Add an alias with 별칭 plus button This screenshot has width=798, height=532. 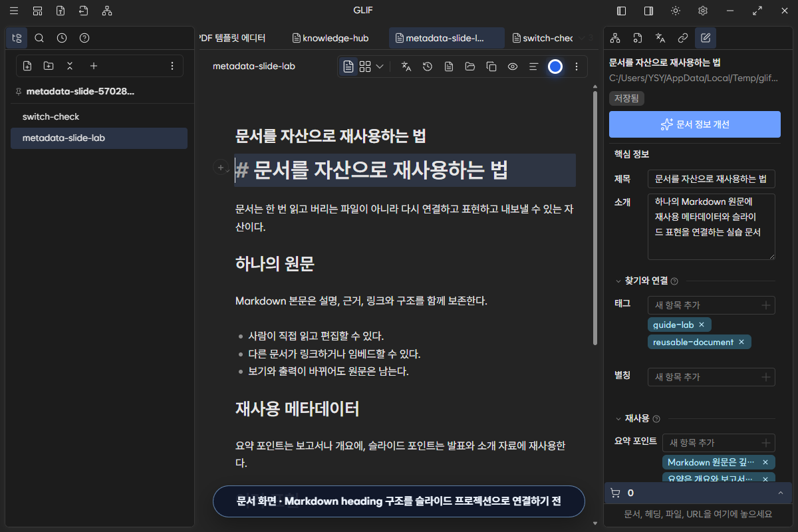pos(766,377)
